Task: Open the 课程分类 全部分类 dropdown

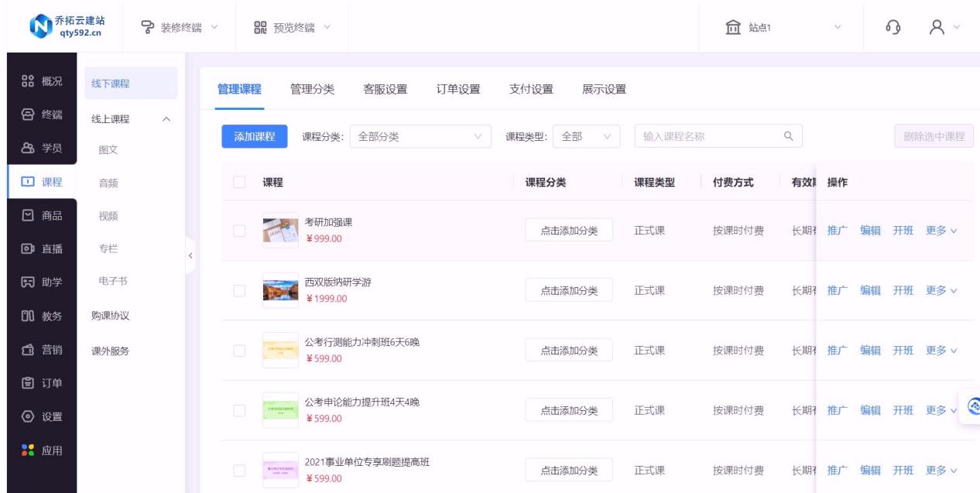Action: point(420,136)
